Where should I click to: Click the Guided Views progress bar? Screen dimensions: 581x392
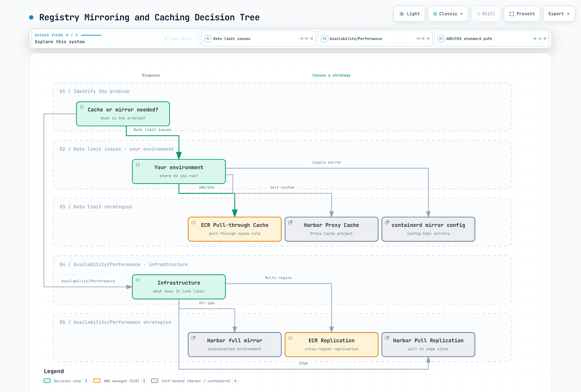point(91,35)
